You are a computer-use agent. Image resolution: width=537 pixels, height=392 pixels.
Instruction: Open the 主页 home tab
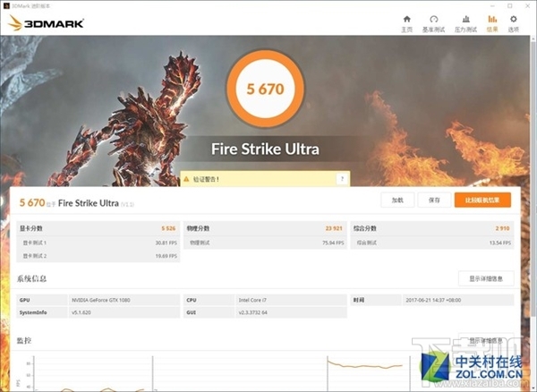click(x=406, y=24)
